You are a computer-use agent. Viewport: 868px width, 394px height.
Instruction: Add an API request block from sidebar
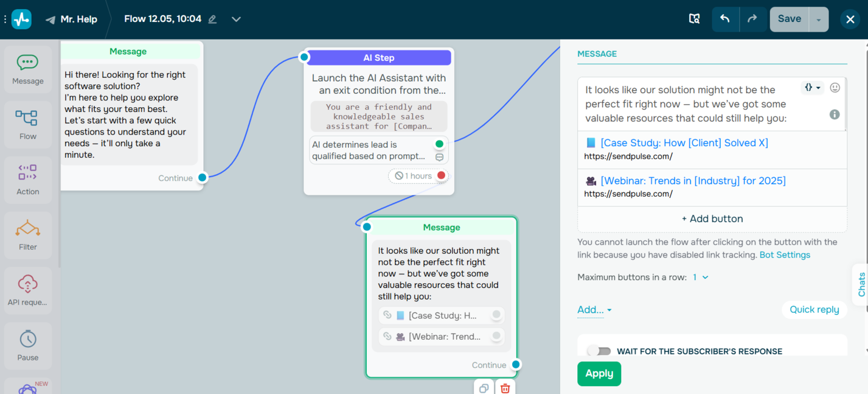point(28,290)
